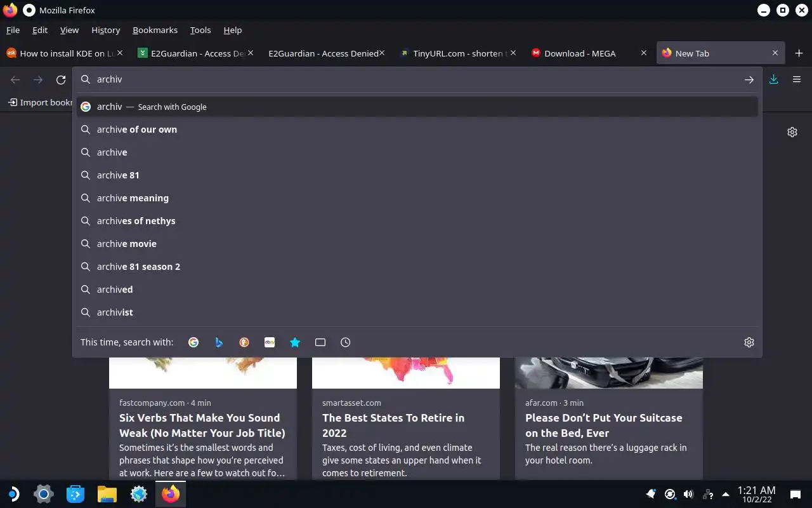
Task: Select suggestion 'archive 81'
Action: [x=417, y=175]
